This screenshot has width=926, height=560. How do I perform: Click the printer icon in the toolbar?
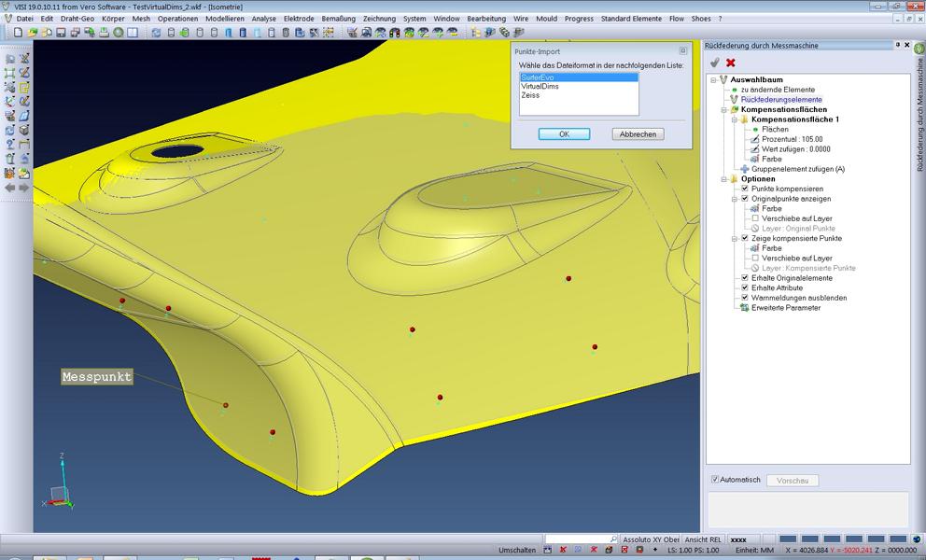point(104,33)
